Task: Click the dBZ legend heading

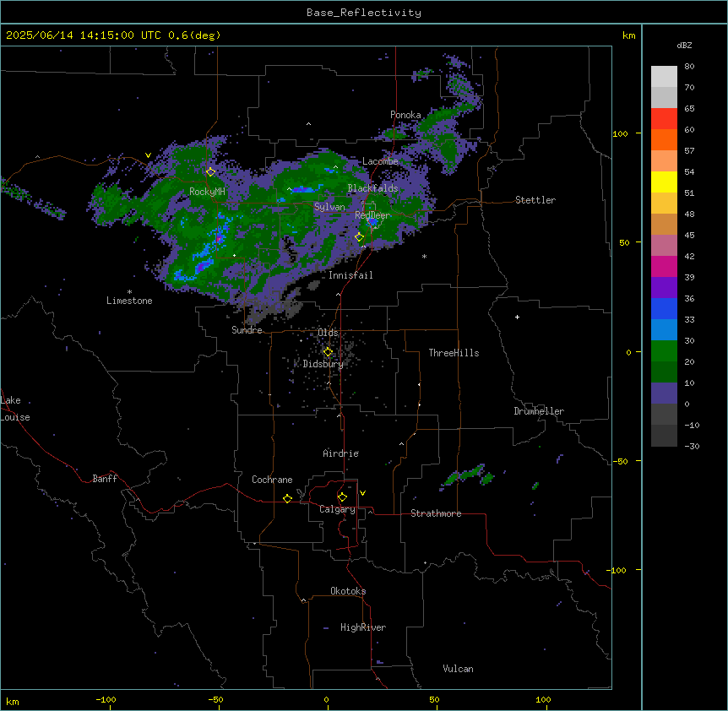Action: pos(684,46)
